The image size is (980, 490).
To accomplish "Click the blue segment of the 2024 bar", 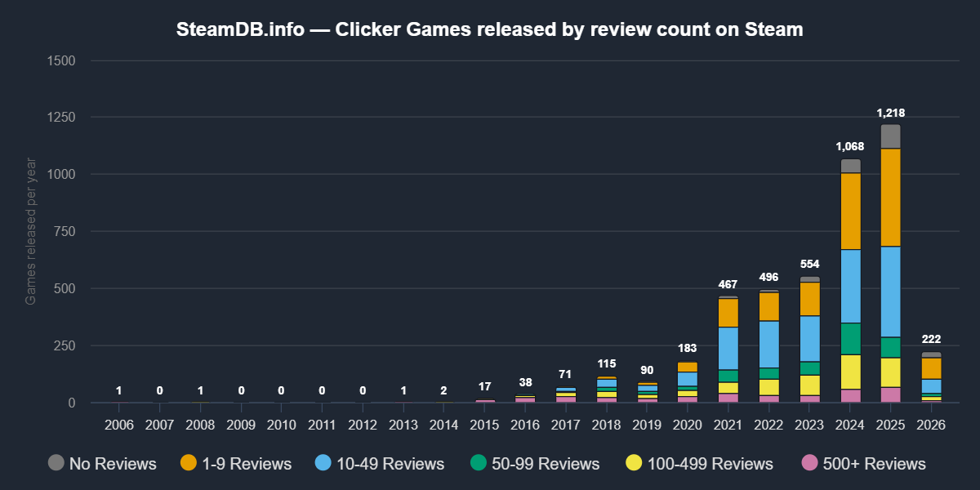I will pyautogui.click(x=851, y=286).
